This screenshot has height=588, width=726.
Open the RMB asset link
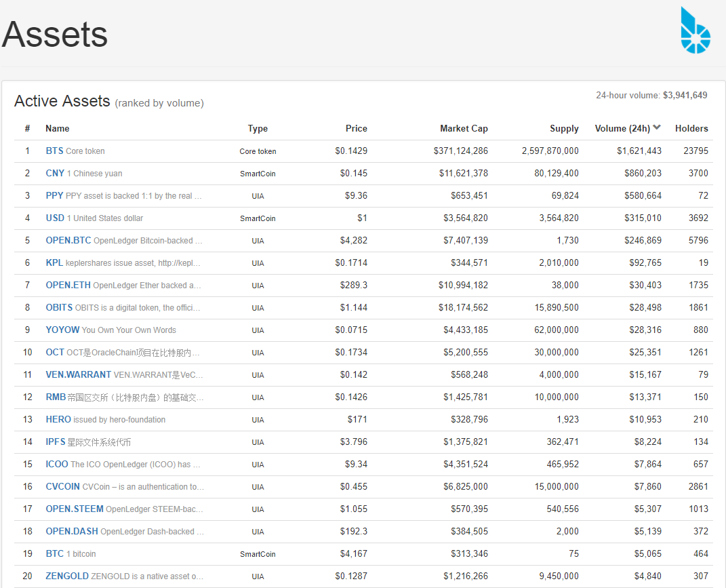56,397
